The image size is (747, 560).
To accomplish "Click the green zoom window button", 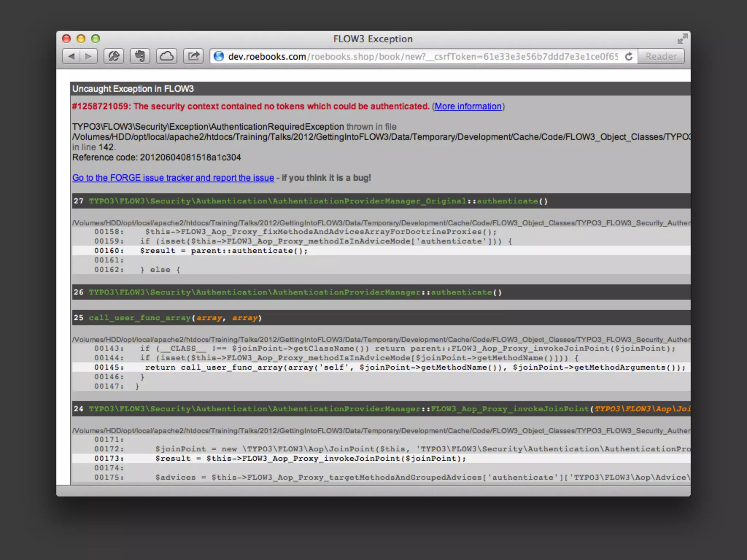I will point(96,39).
